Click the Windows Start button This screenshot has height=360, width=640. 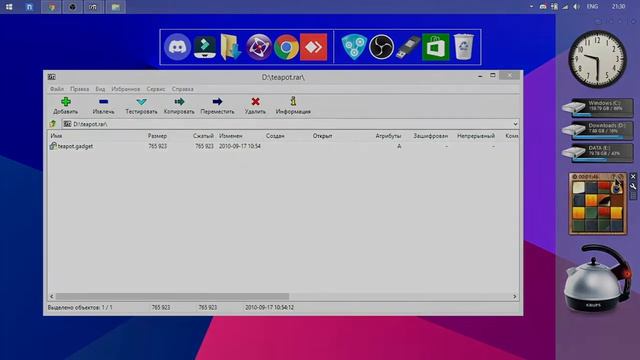click(x=9, y=7)
